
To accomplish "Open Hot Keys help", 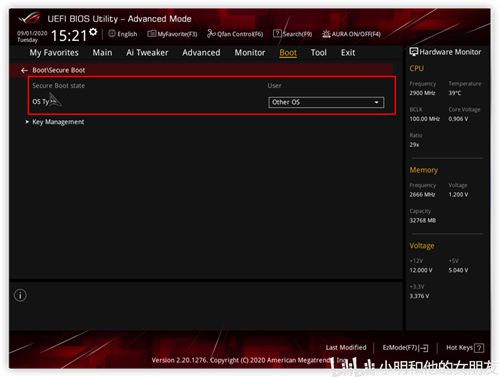I will 465,348.
